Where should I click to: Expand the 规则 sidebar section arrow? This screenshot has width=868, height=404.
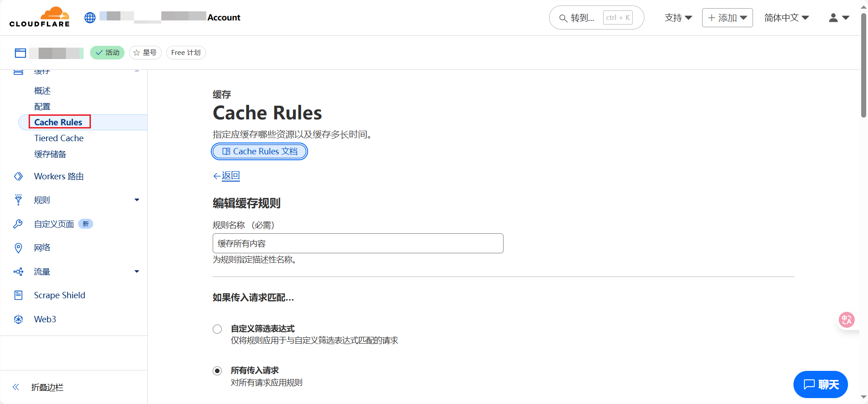tap(137, 200)
